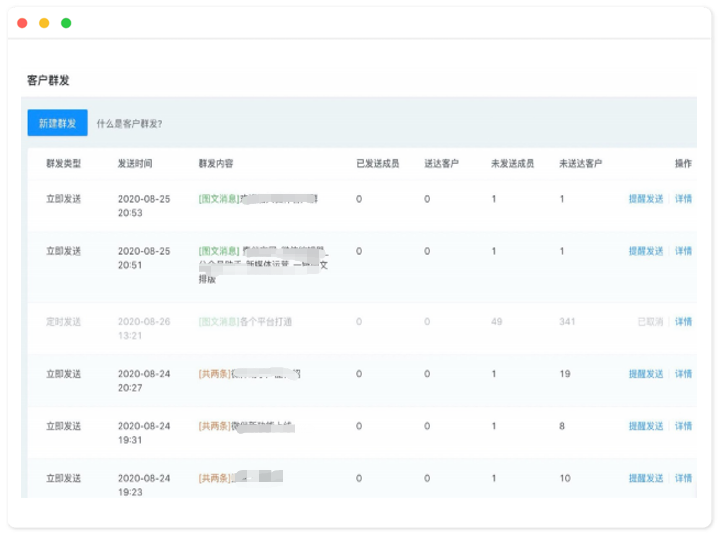View 详情 for the 2020-08-24 19:31 row
This screenshot has width=721, height=535.
(x=684, y=426)
